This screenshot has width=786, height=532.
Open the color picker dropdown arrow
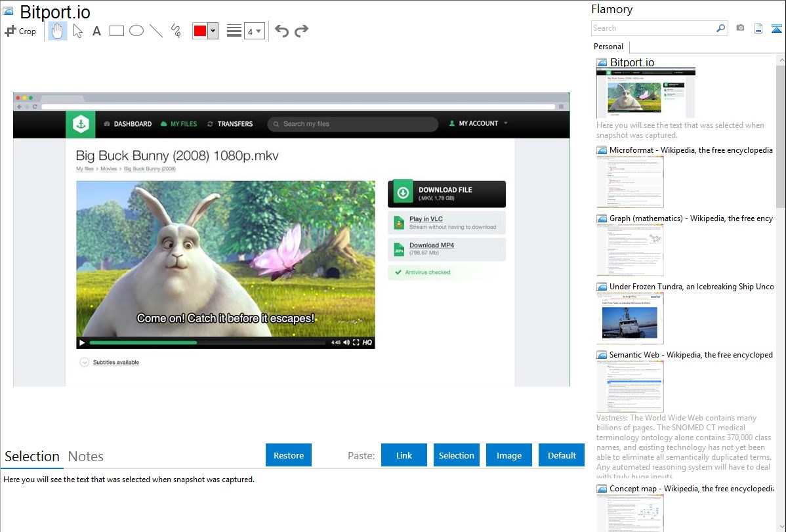(x=213, y=31)
